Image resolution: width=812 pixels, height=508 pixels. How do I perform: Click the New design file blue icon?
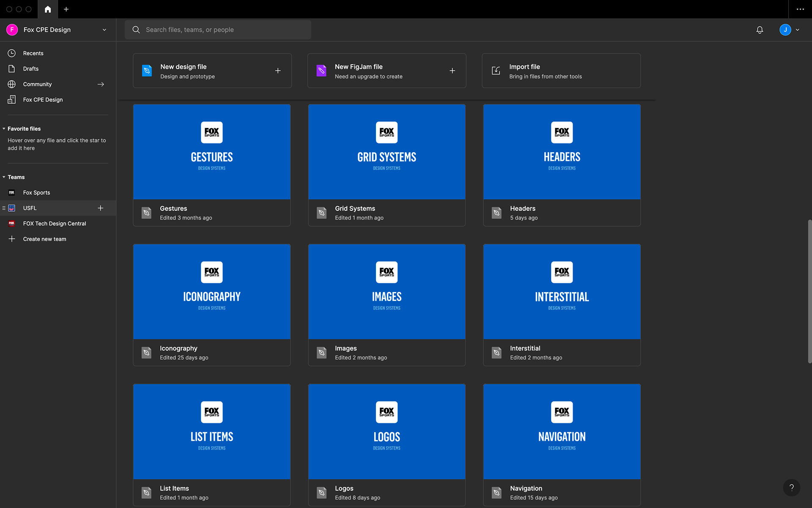(x=147, y=71)
